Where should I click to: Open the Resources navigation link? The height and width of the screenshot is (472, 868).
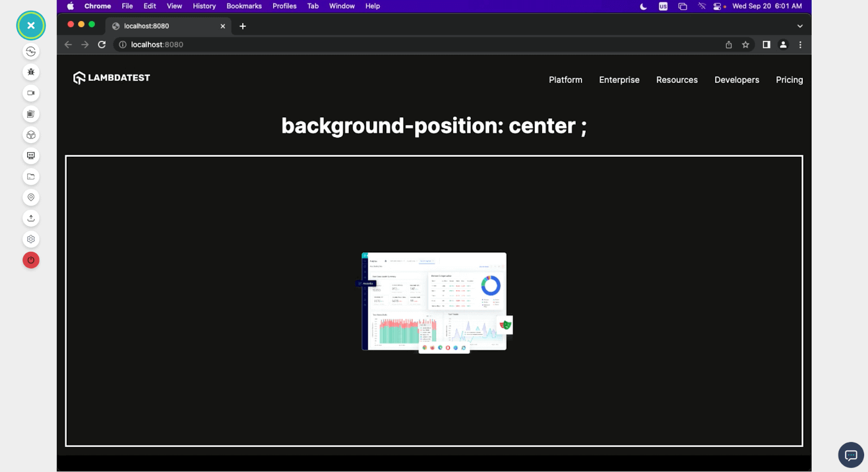coord(677,80)
